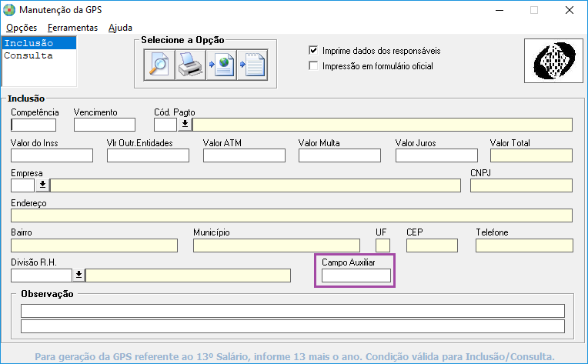Select Inclusão in the mode list
Image resolution: width=588 pixels, height=364 pixels.
point(39,43)
